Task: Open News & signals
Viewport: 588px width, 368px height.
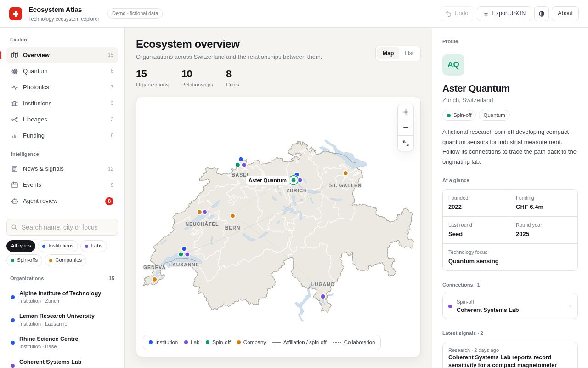Action: 62,169
